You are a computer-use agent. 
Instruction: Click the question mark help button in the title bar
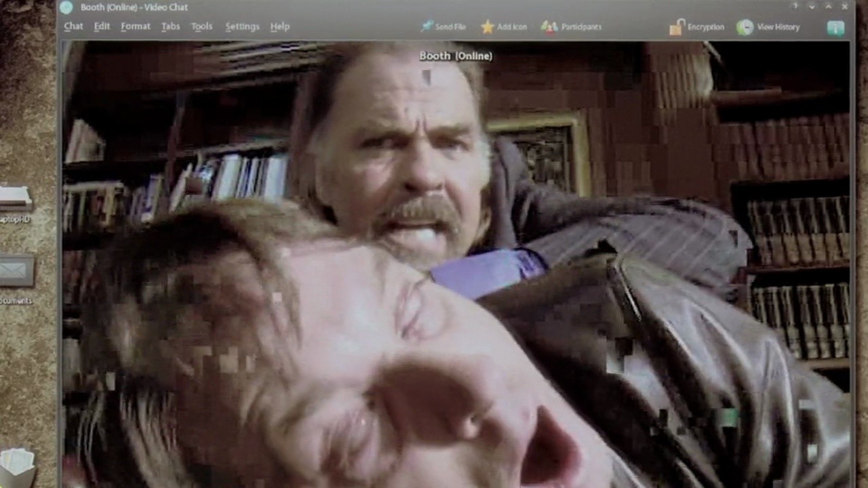[x=795, y=6]
